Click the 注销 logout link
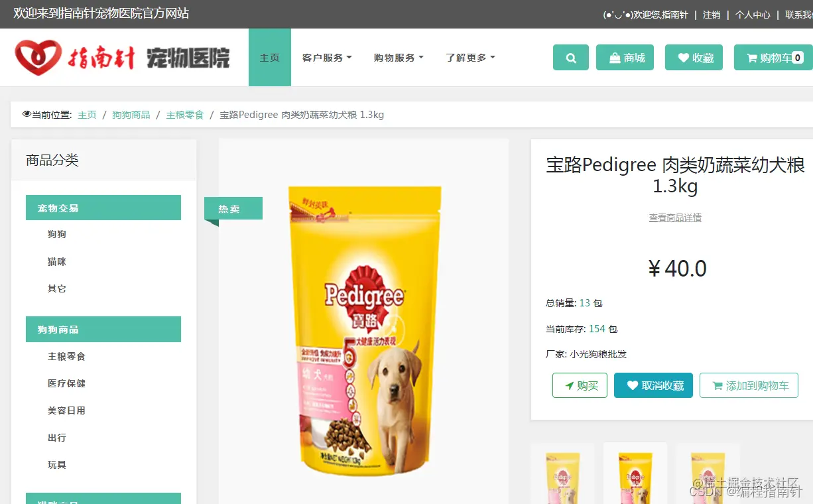Viewport: 813px width, 504px height. click(x=712, y=15)
